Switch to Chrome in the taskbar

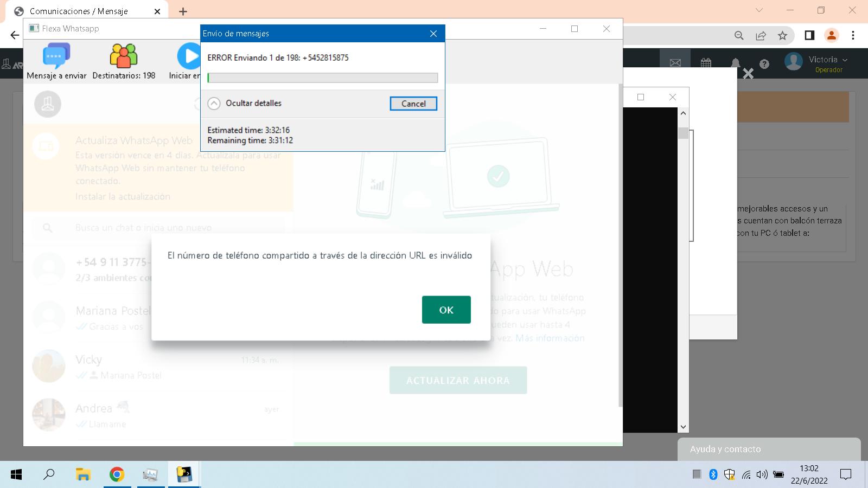(117, 474)
